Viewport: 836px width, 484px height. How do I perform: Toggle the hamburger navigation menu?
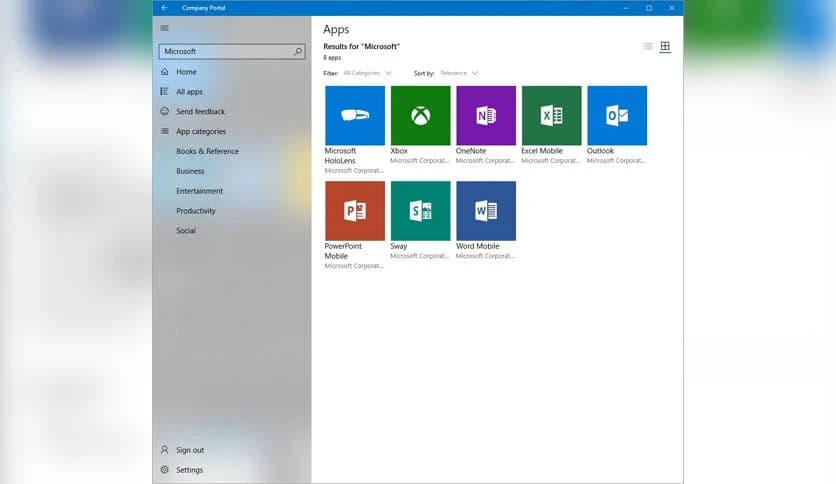tap(165, 28)
